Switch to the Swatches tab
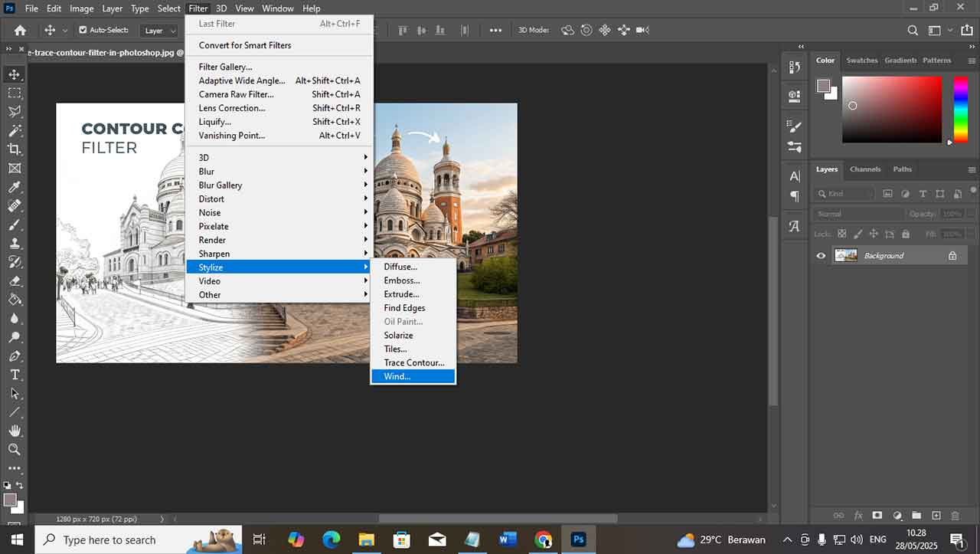 [861, 61]
